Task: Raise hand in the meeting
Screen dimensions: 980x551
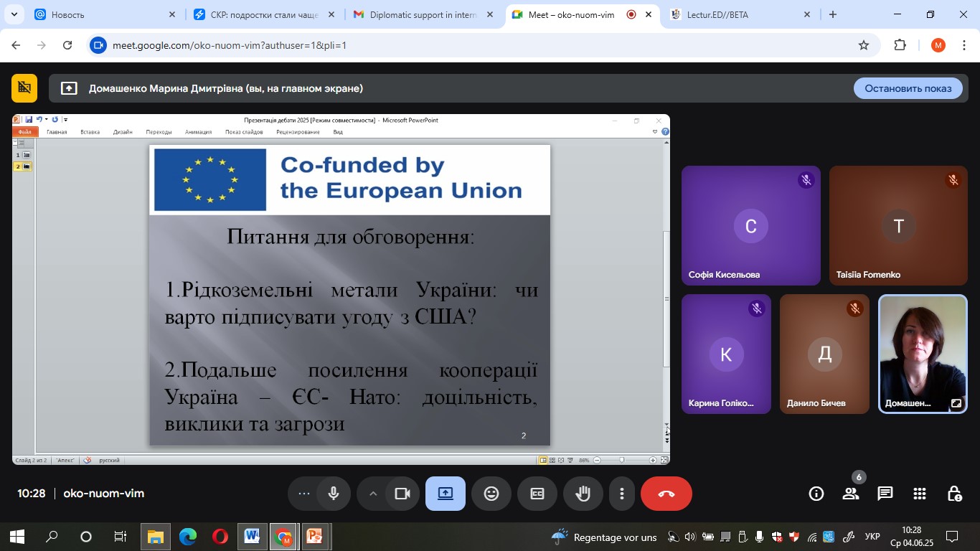Action: [x=583, y=494]
